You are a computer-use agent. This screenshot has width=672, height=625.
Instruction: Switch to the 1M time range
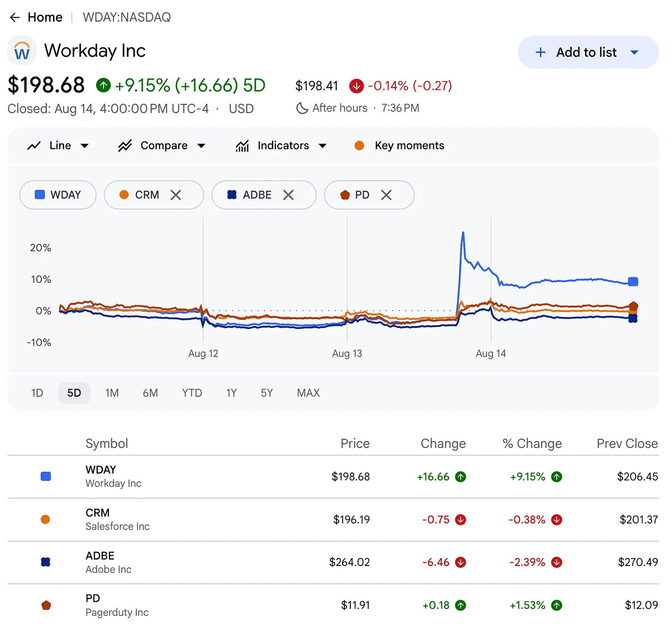click(112, 393)
